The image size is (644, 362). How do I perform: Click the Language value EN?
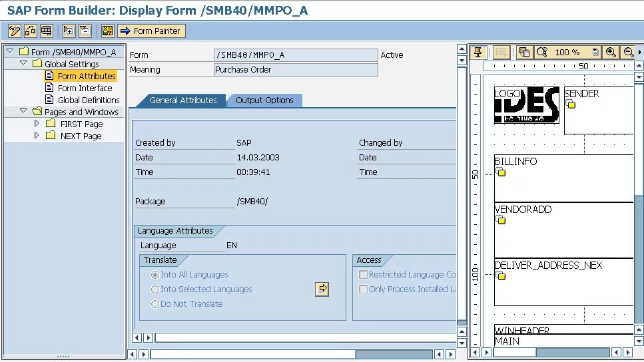click(x=232, y=246)
